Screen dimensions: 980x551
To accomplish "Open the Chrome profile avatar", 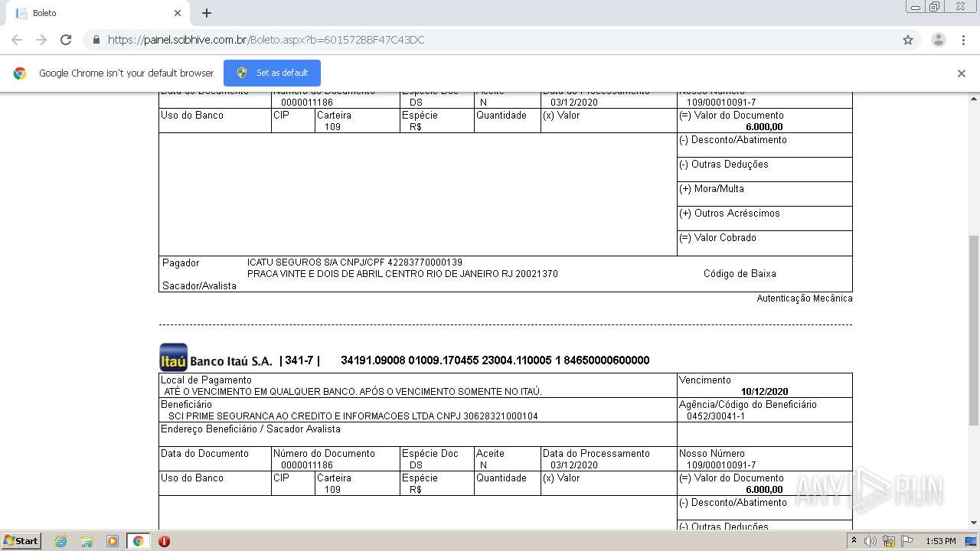I will tap(939, 40).
